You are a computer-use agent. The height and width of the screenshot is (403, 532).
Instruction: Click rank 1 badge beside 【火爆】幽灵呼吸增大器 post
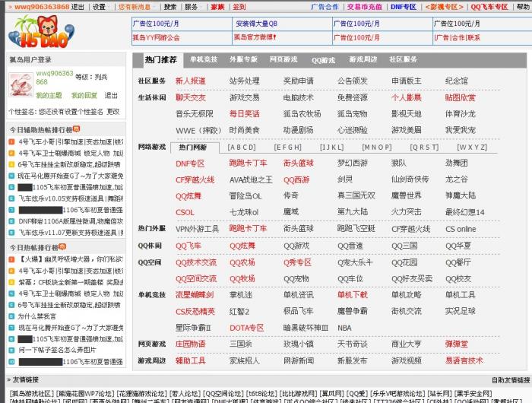(11, 259)
